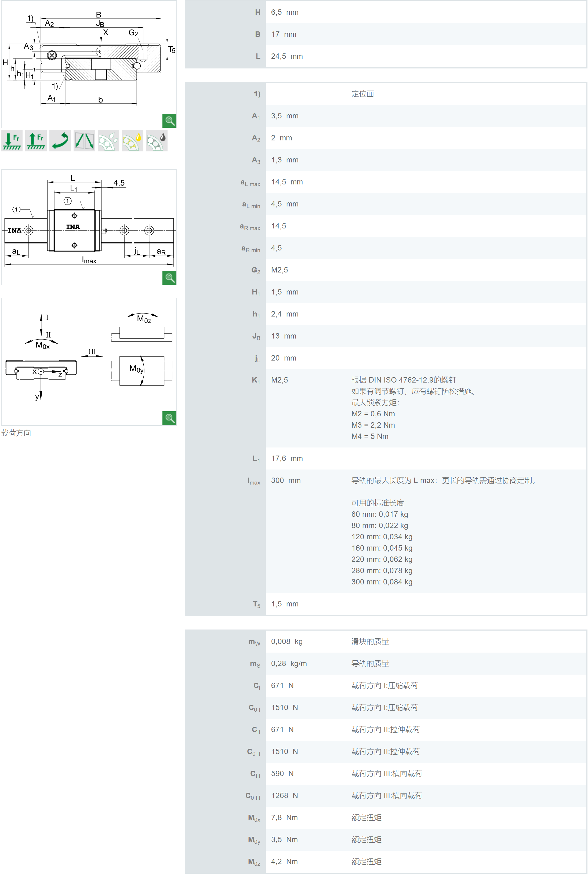Select the H value 6,5 mm
588x895 pixels.
[285, 12]
